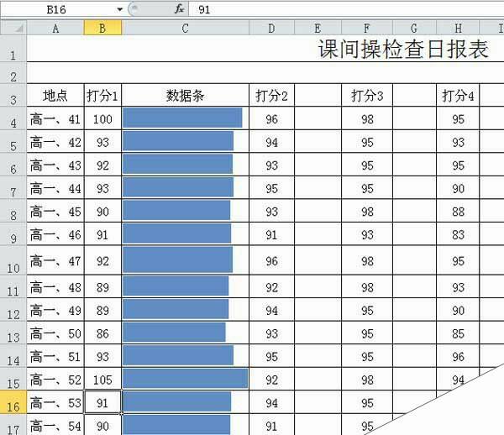Click the data bar in row 13
Image resolution: width=504 pixels, height=435 pixels.
[x=174, y=333]
